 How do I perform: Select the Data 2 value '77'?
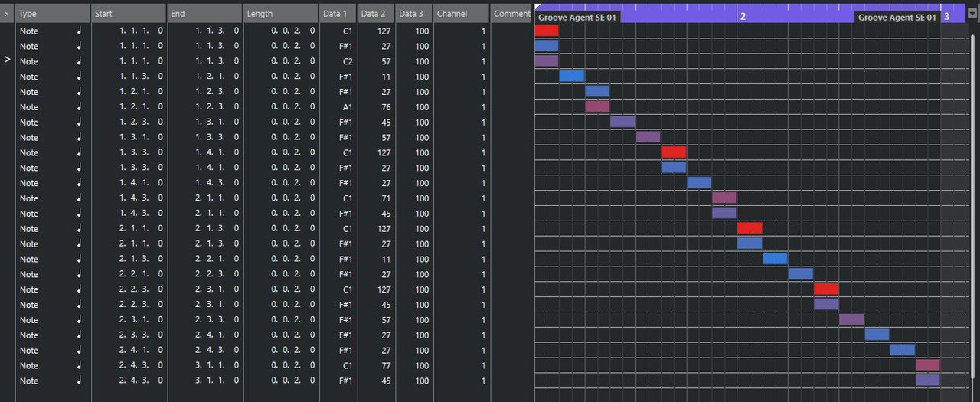point(386,365)
